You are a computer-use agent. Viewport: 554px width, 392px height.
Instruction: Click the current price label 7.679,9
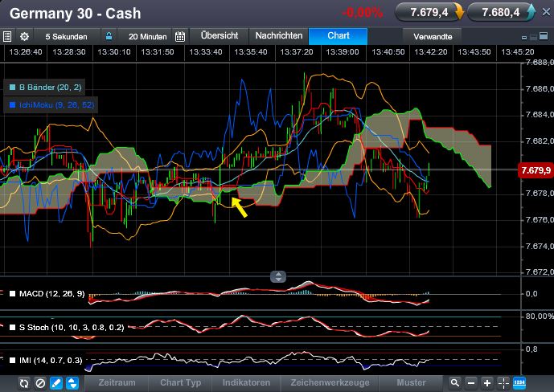tap(536, 170)
